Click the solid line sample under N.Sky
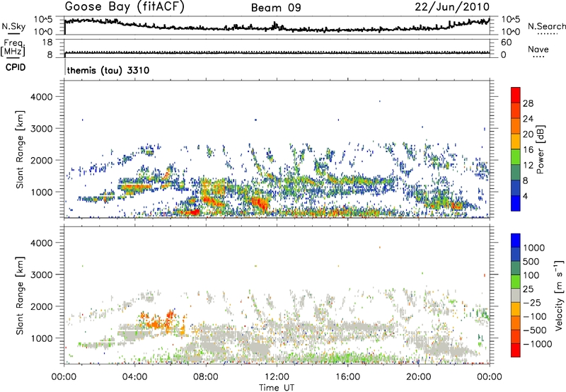Screen dimensions: 566x392 [x=13, y=33]
